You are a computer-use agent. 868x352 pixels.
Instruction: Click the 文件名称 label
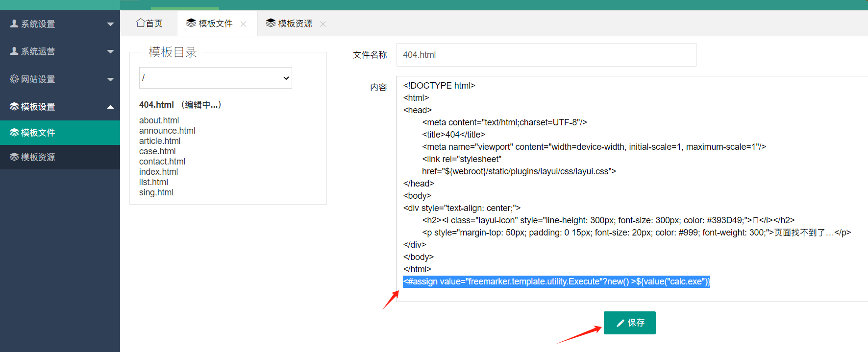click(370, 55)
